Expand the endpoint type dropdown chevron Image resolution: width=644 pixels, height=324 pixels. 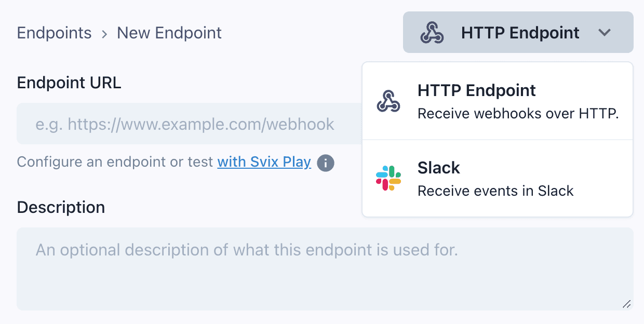tap(605, 32)
